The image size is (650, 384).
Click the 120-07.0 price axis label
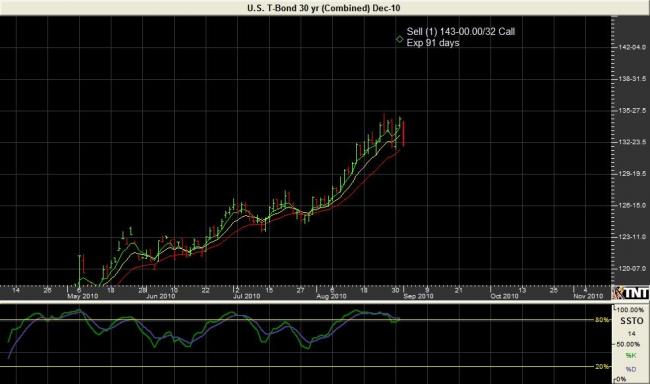point(632,269)
